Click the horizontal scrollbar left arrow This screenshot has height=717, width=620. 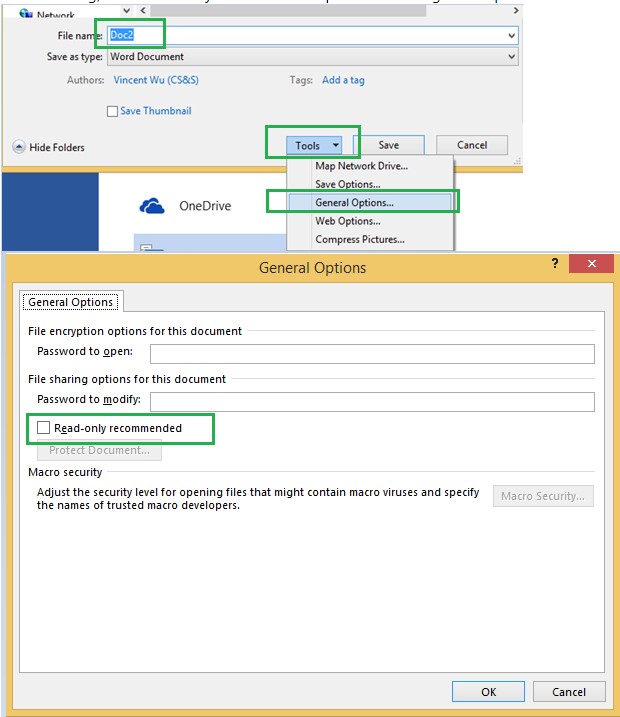(143, 10)
